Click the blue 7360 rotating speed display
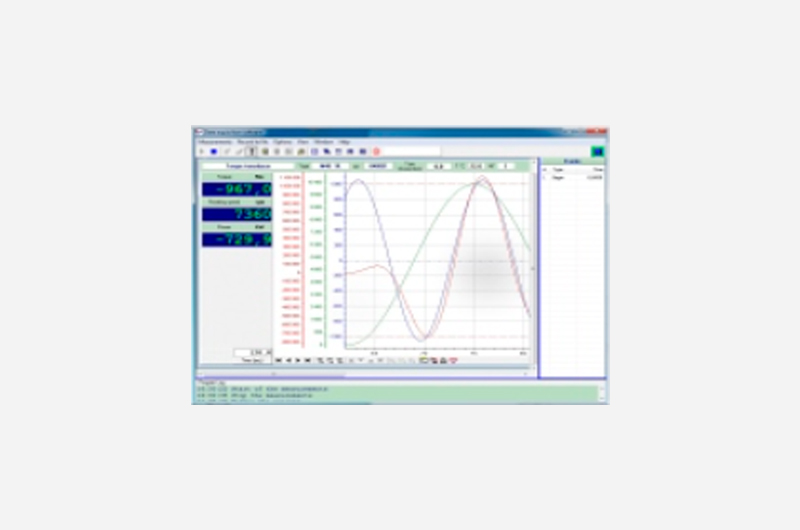 (x=237, y=214)
